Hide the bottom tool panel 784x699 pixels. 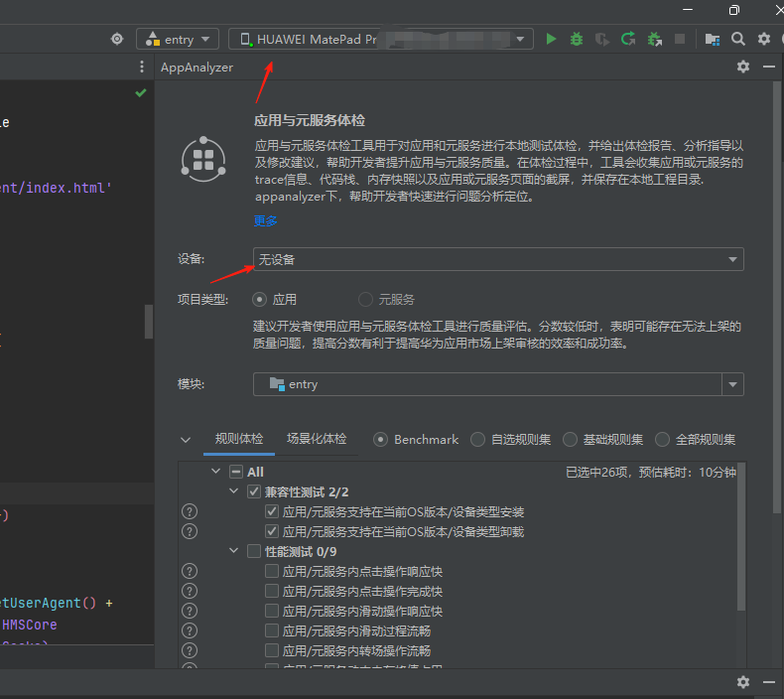pyautogui.click(x=769, y=681)
